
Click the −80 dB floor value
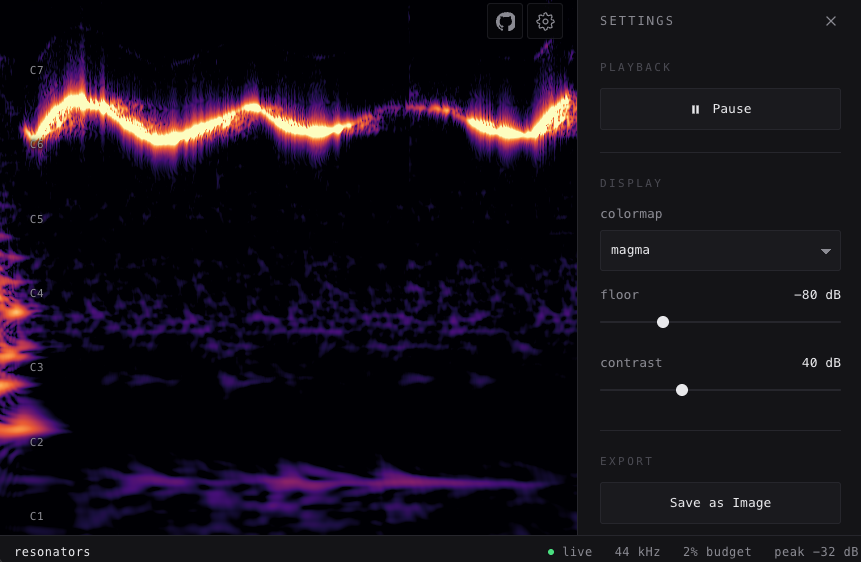pyautogui.click(x=816, y=295)
